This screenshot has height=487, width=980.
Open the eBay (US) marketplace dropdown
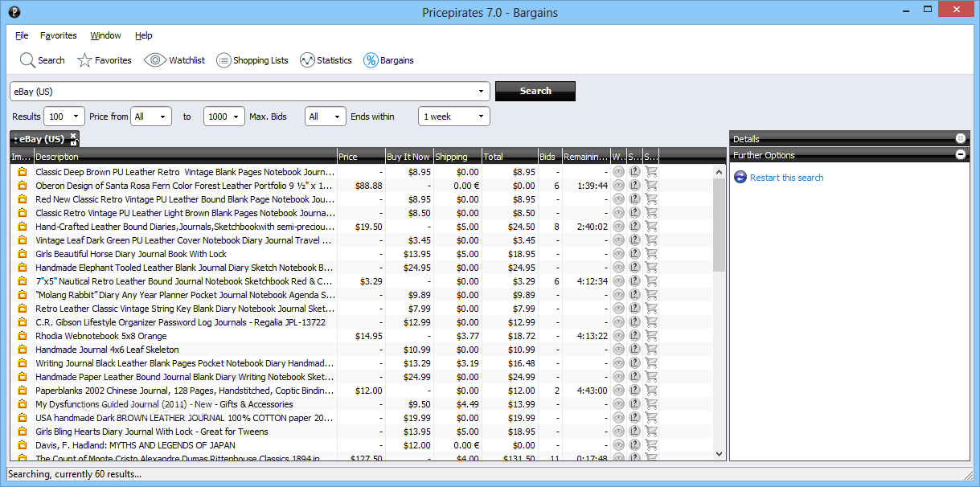point(249,92)
